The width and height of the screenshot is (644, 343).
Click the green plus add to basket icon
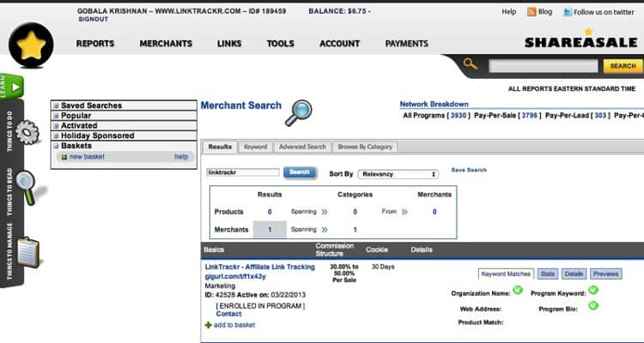tap(209, 325)
